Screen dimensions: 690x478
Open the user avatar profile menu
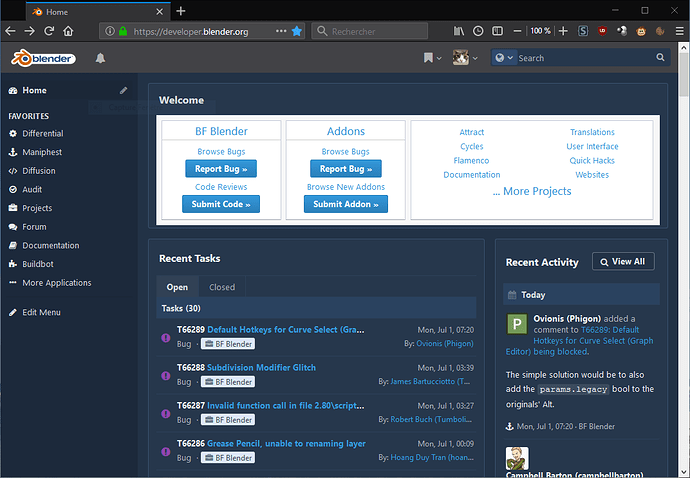(x=465, y=58)
